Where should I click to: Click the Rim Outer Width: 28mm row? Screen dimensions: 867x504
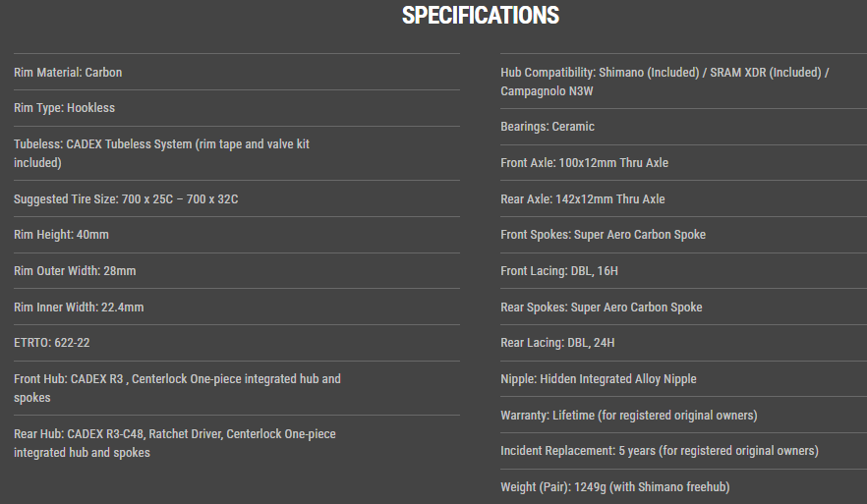[75, 271]
